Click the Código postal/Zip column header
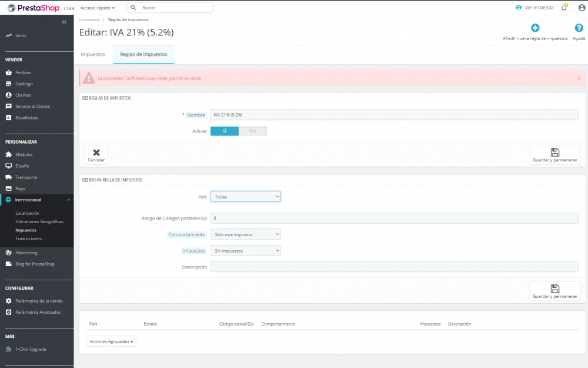 (236, 324)
